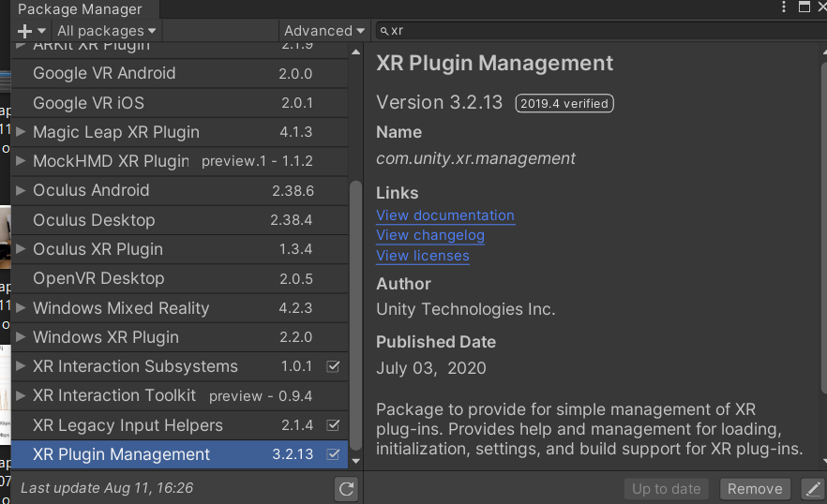Expand Magic Leap XR Plugin versions
This screenshot has width=827, height=504.
[x=21, y=132]
